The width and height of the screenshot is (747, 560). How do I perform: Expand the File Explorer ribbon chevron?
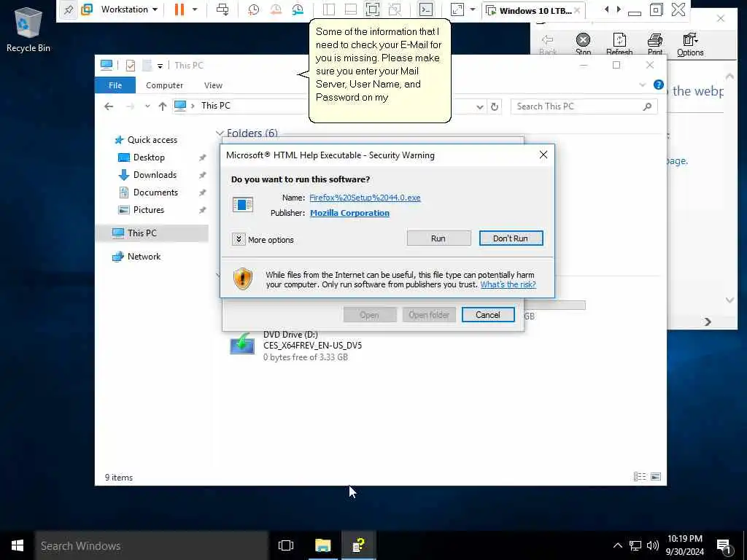click(642, 85)
